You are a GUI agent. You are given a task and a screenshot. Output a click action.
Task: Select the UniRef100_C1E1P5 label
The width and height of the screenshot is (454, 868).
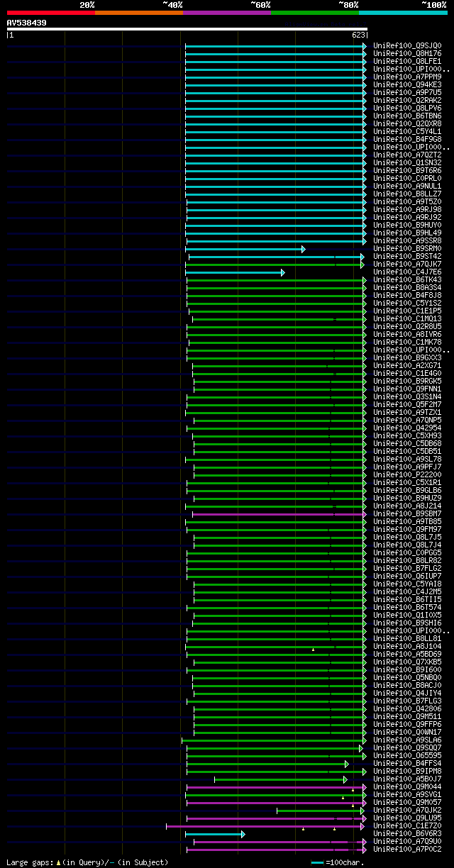tap(407, 311)
